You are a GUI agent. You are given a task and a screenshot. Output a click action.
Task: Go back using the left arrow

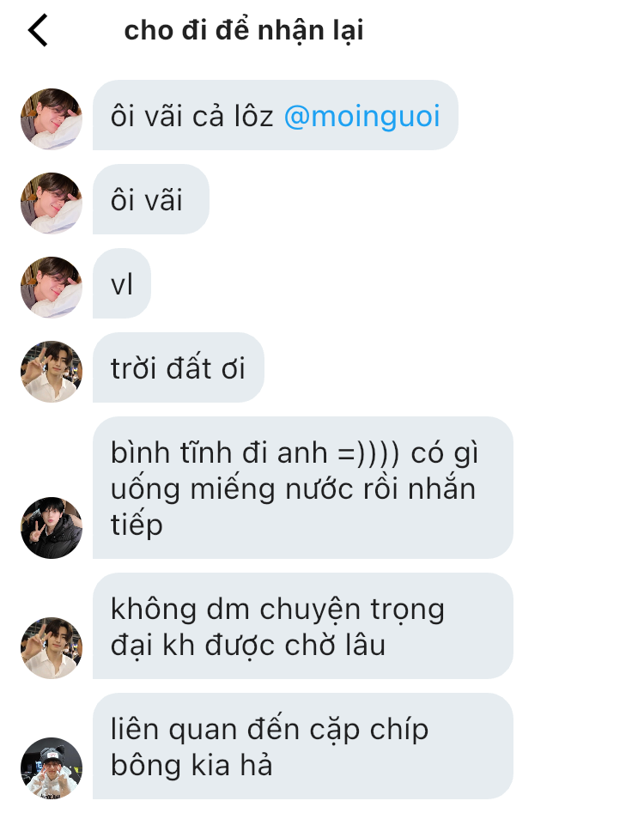pyautogui.click(x=38, y=30)
